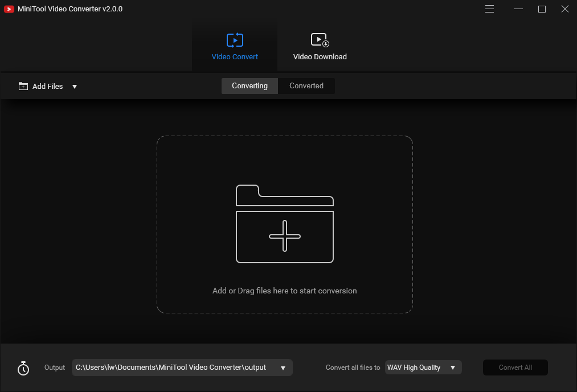This screenshot has height=392, width=577.
Task: Click the MiniTool Video Converter logo
Action: point(8,9)
